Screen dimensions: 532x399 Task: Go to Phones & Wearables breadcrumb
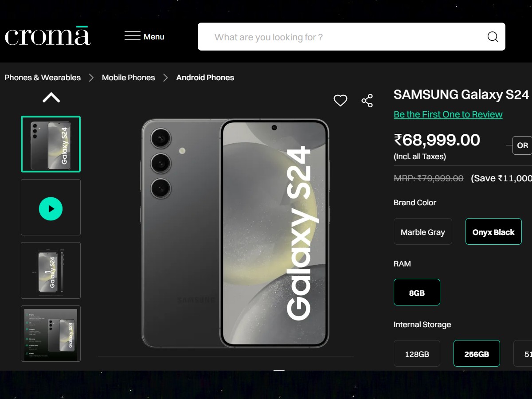[x=43, y=78]
